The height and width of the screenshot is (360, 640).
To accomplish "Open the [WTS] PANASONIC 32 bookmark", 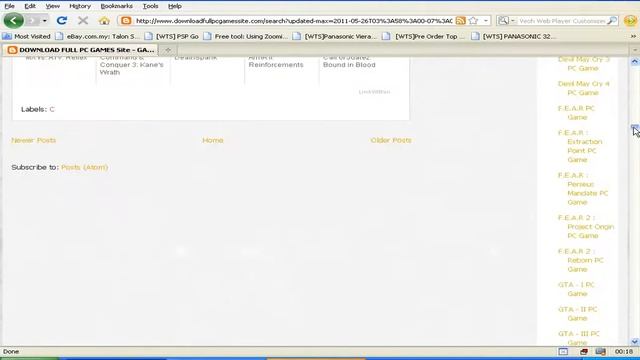I will click(x=513, y=36).
